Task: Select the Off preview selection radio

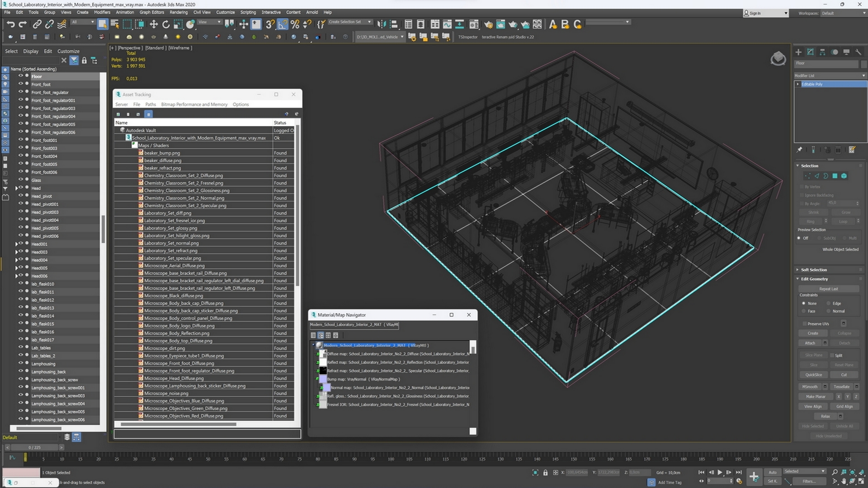Action: (x=799, y=238)
